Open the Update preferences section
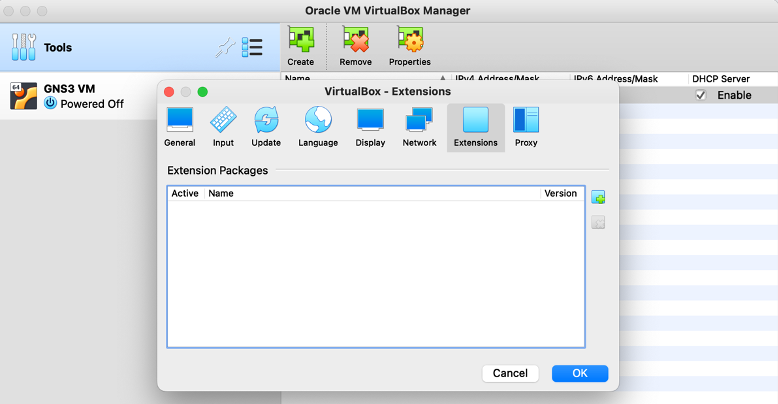 click(x=266, y=127)
